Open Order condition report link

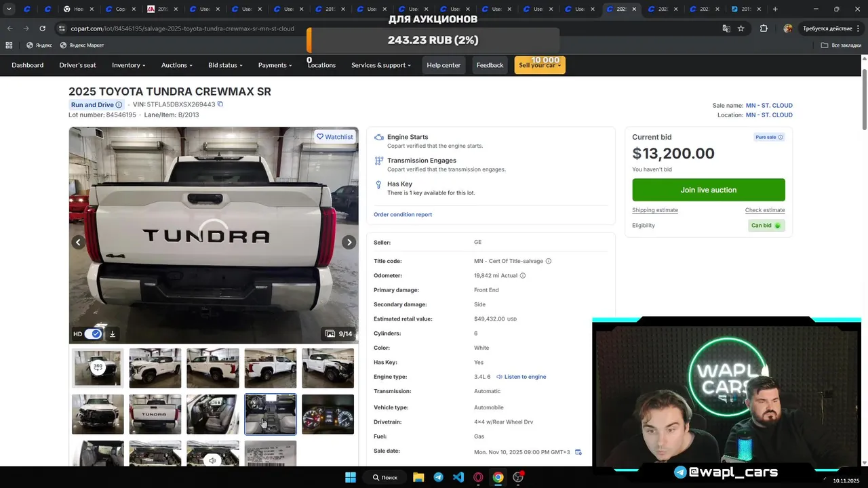[x=403, y=214]
